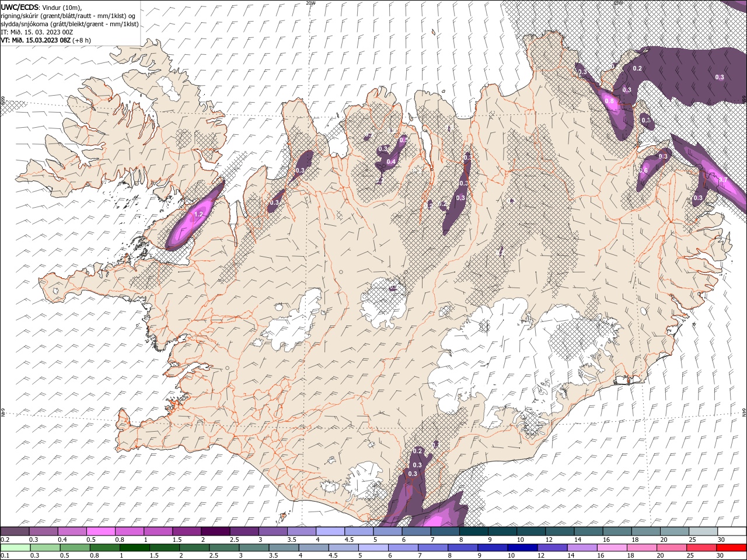
Task: Pick the palest green first rain legend swatch
Action: [x=15, y=547]
